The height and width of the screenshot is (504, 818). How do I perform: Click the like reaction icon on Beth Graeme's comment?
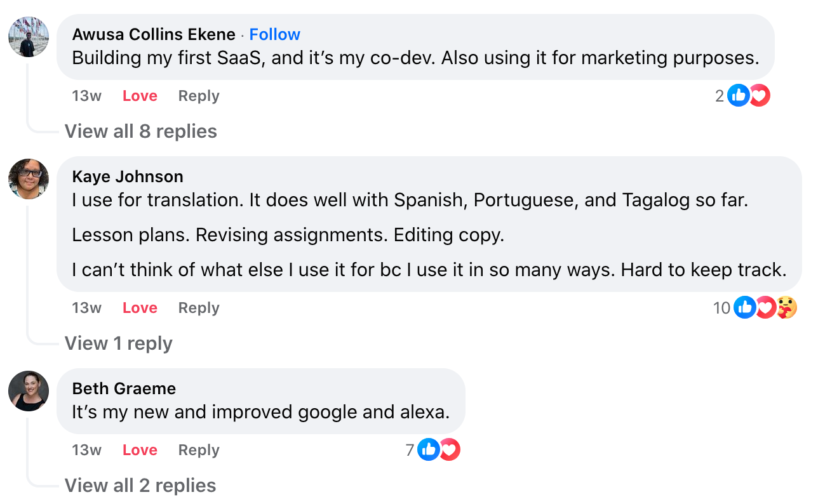(x=429, y=450)
